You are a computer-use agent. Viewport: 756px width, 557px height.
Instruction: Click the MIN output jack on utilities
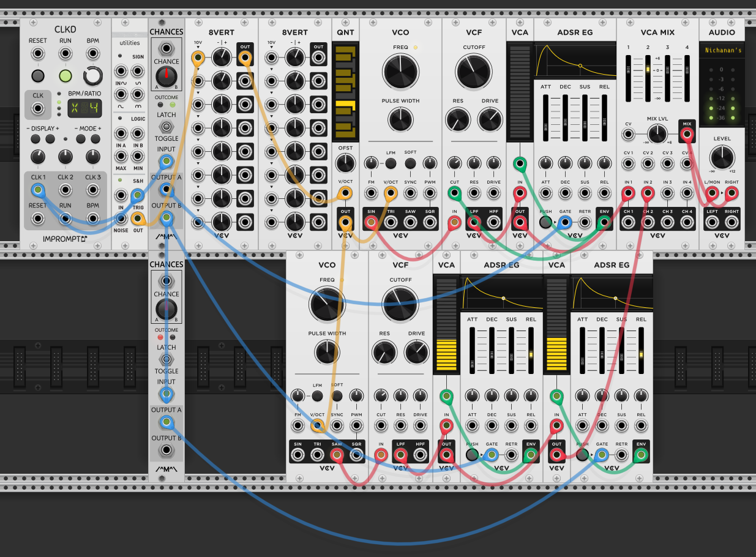click(x=138, y=155)
